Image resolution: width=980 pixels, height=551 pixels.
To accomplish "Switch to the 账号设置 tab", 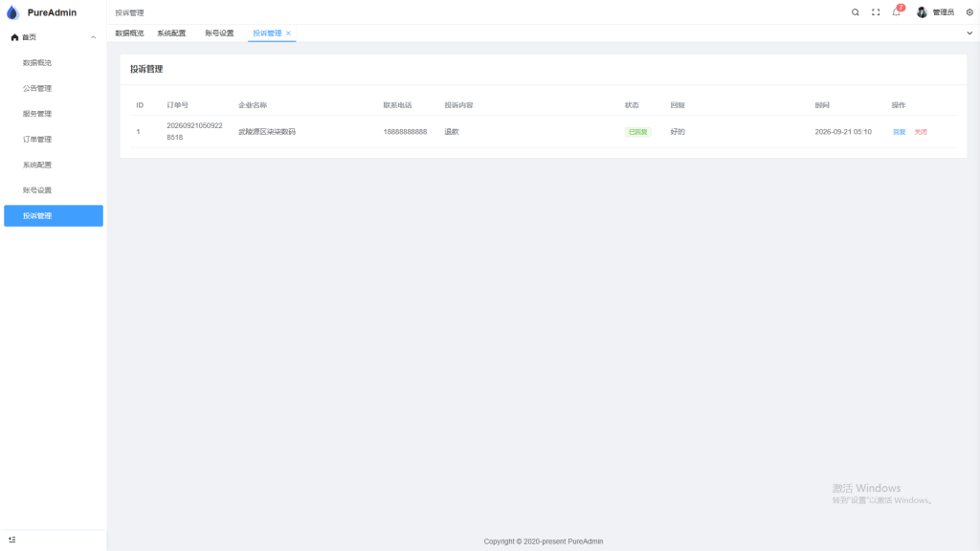I will click(219, 33).
